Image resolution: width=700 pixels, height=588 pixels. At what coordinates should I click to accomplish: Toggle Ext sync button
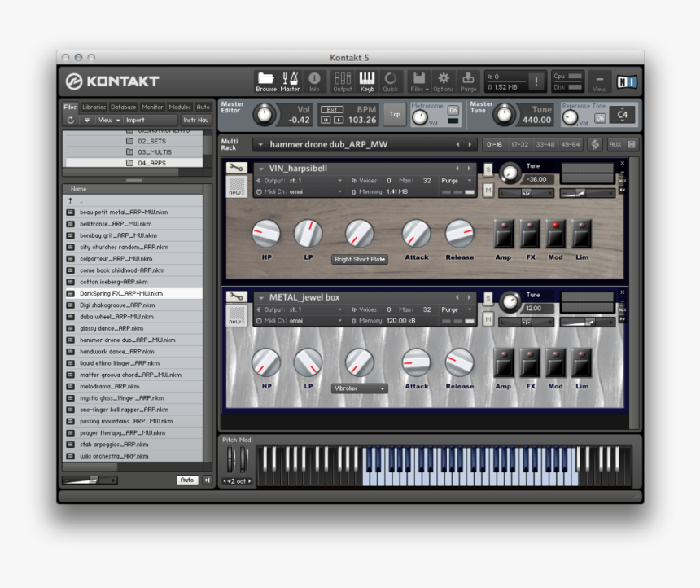pos(332,109)
